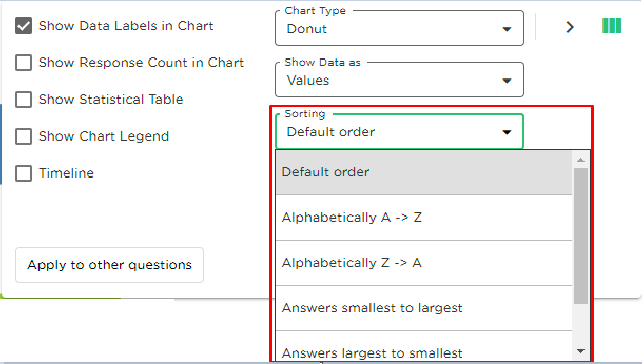Choose Alphabetically A -> Z sorting
This screenshot has height=364, width=642.
point(423,218)
